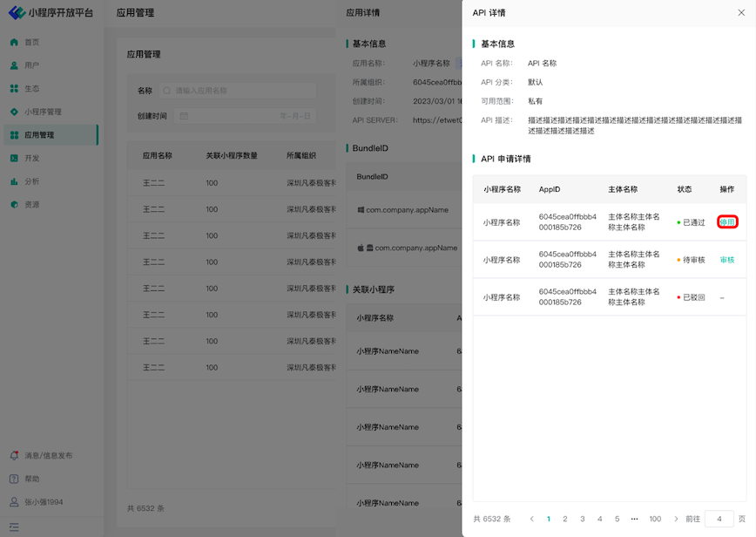Click the Home (首页) sidebar icon

(x=14, y=42)
